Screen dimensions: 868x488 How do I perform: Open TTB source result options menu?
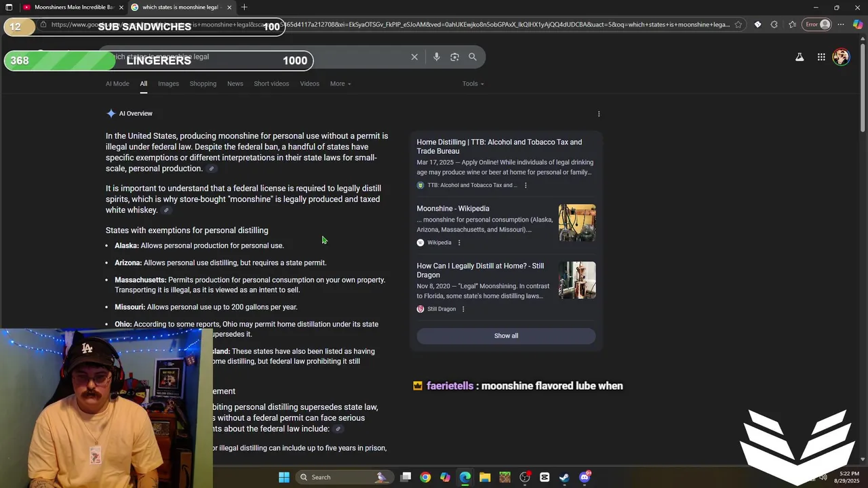pos(526,185)
